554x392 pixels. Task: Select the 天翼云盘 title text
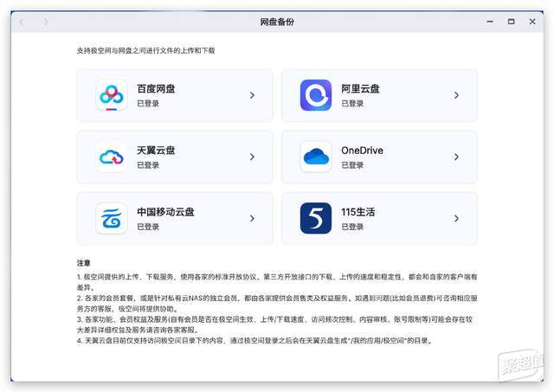coord(156,150)
